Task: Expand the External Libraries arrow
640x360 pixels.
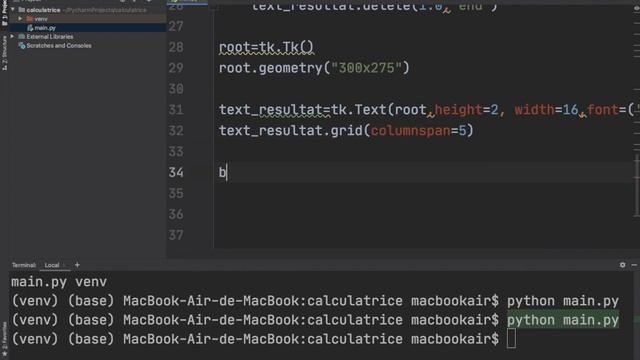Action: pyautogui.click(x=13, y=37)
